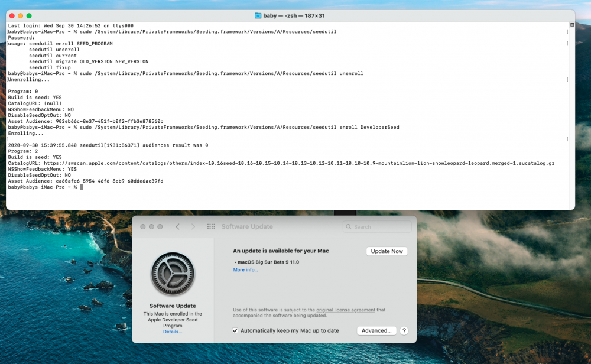This screenshot has height=364, width=591.
Task: Click the Software Update window close dot
Action: pyautogui.click(x=143, y=226)
